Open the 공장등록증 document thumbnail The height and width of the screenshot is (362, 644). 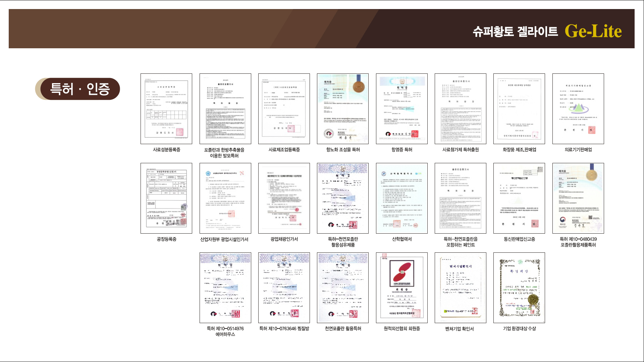pyautogui.click(x=166, y=198)
